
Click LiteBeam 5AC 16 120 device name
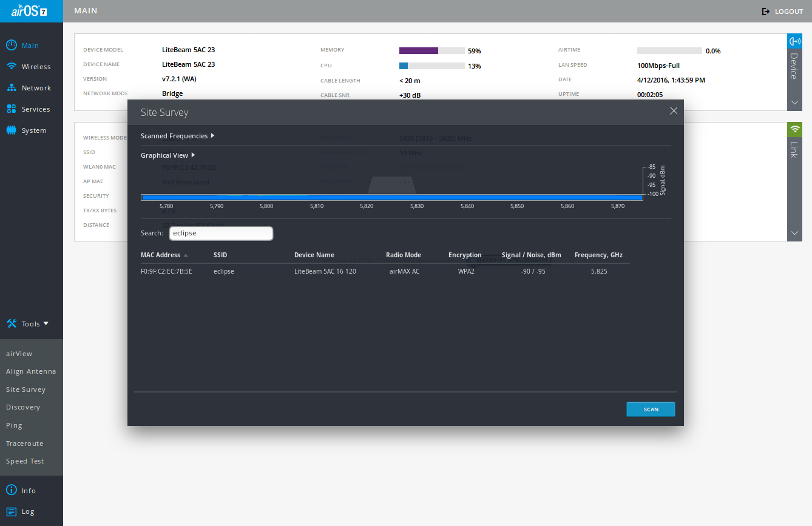325,271
